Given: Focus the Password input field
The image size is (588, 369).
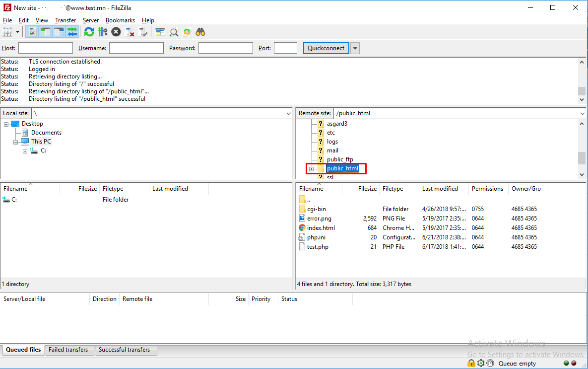Looking at the screenshot, I should coord(225,48).
